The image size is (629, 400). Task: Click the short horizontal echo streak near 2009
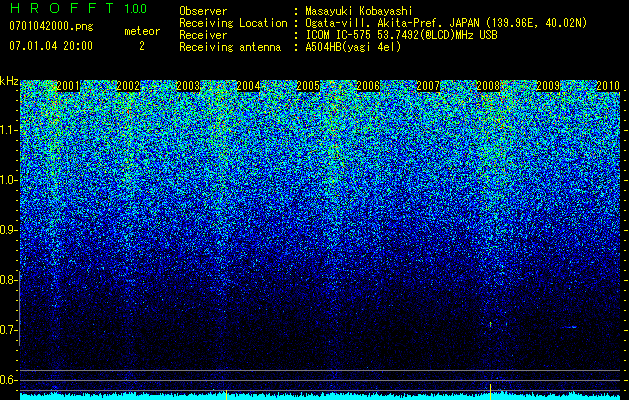[570, 327]
